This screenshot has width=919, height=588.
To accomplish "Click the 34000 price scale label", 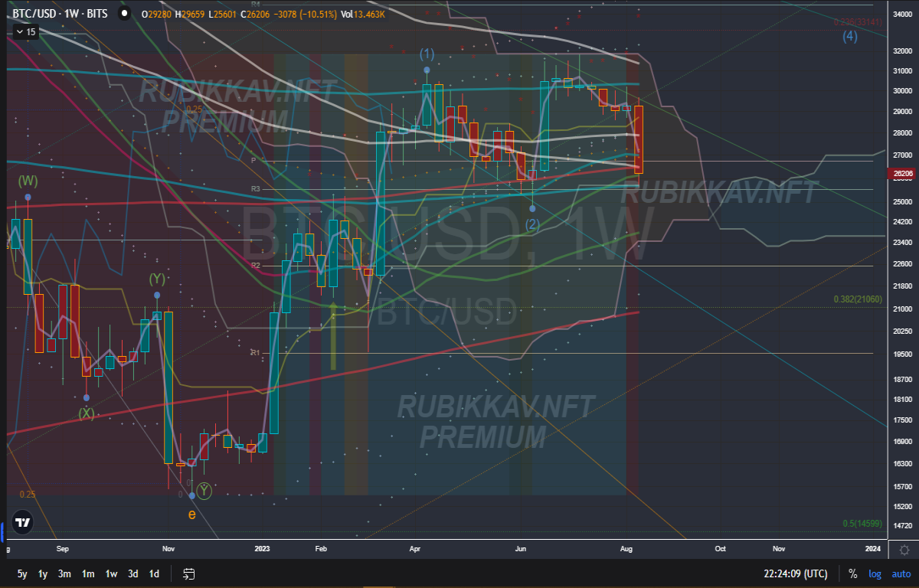I will (x=904, y=14).
